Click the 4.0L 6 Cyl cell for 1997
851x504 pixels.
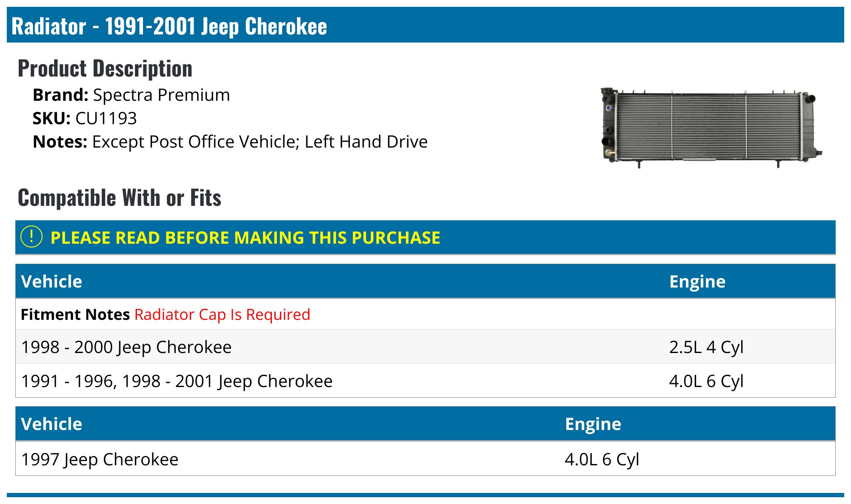[602, 459]
